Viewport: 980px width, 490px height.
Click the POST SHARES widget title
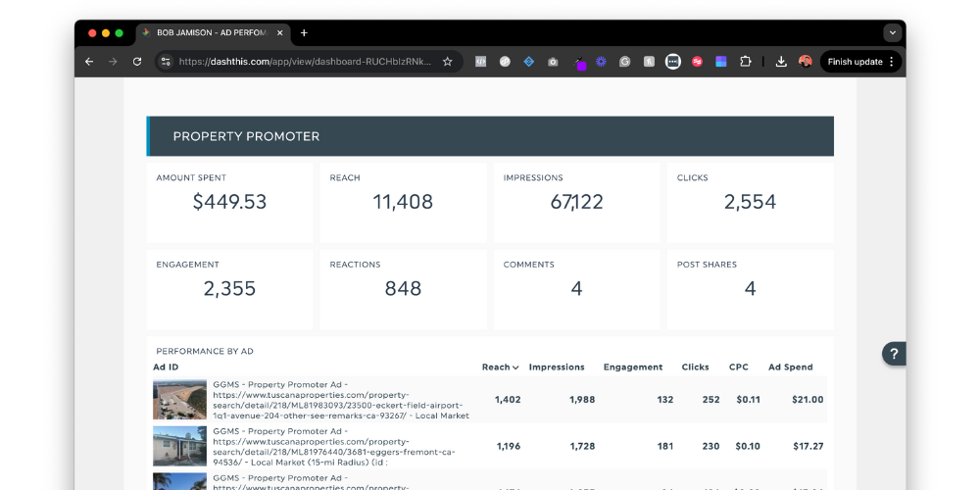(x=707, y=265)
